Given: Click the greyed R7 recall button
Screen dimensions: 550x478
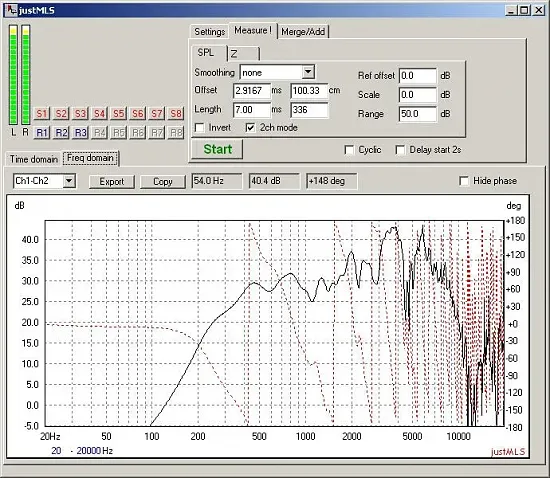Looking at the screenshot, I should pyautogui.click(x=157, y=133).
